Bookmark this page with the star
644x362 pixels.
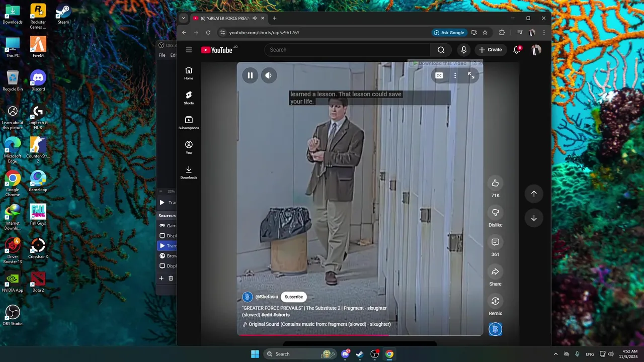[485, 33]
